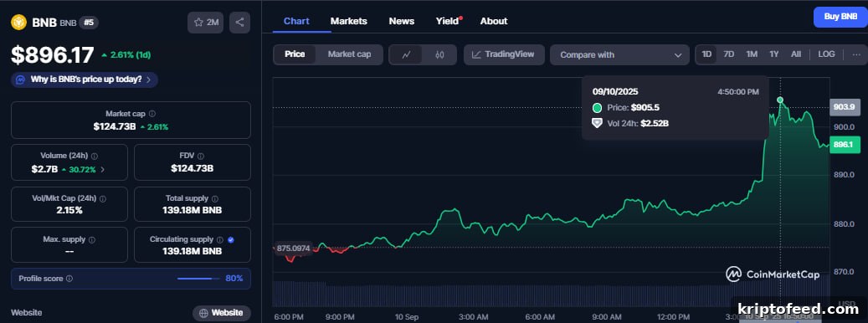Click the verified circulating supply badge
This screenshot has width=868, height=323.
[x=231, y=240]
